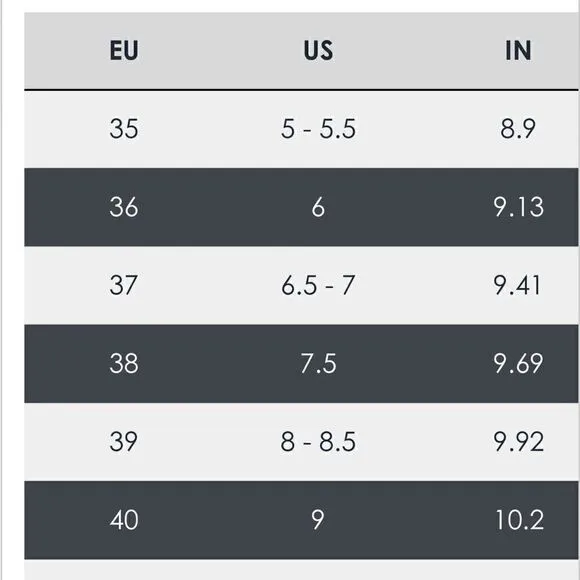Viewport: 580px width, 580px height.
Task: Click US size 7.5 cell
Action: (318, 364)
